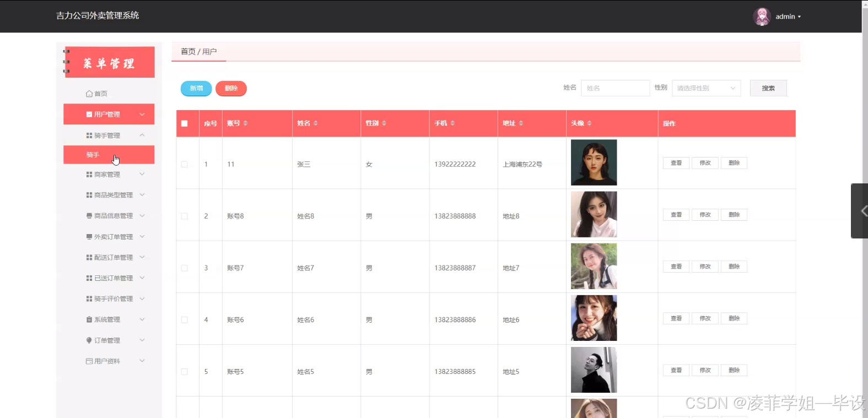Click 修改 for the 姓名5 row
This screenshot has height=418, width=868.
705,370
